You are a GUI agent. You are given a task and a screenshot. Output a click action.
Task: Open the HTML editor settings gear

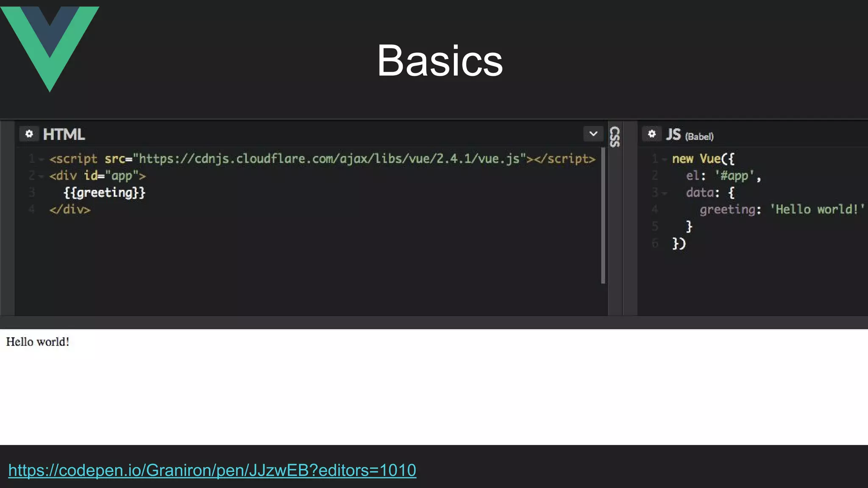tap(29, 134)
